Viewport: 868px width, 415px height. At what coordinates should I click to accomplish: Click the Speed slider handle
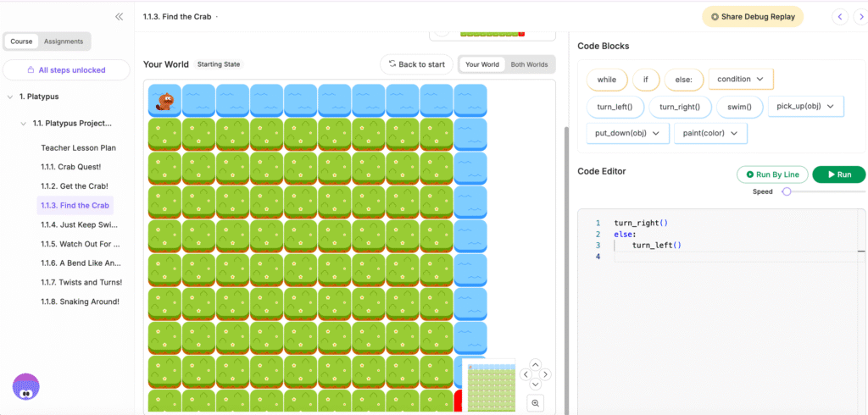(787, 192)
